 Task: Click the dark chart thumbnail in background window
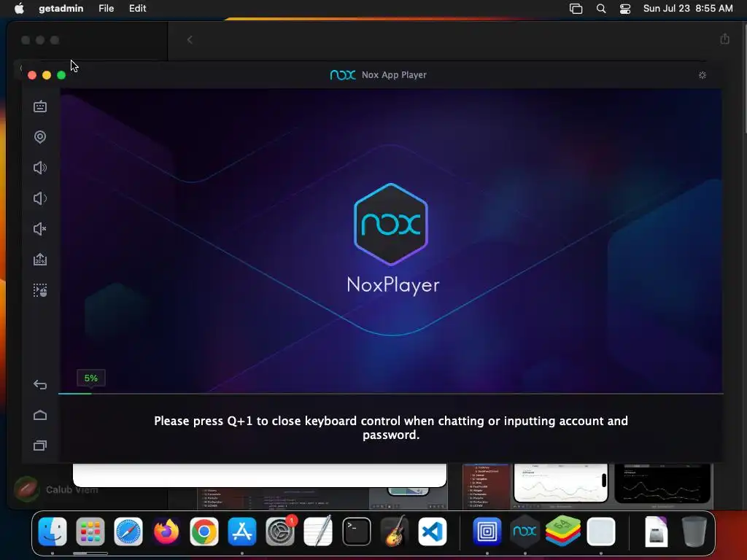click(x=662, y=483)
